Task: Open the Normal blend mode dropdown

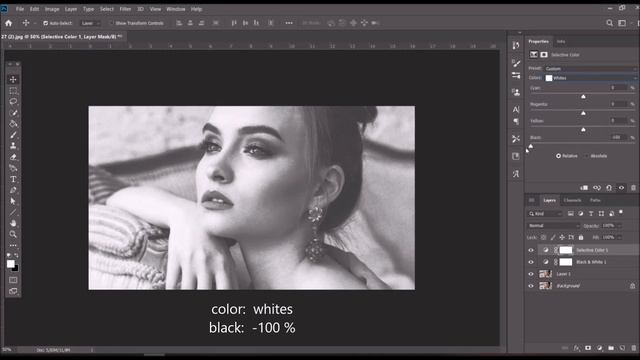Action: [553, 226]
